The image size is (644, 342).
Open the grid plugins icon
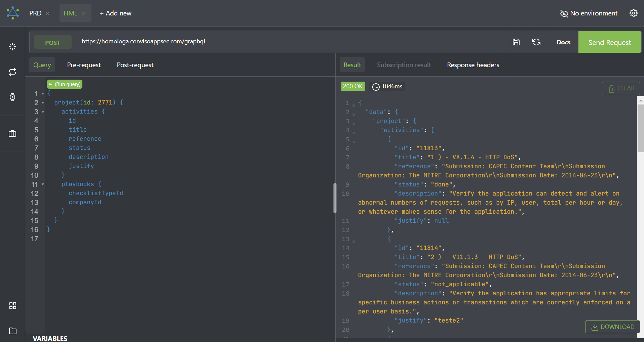[x=12, y=306]
